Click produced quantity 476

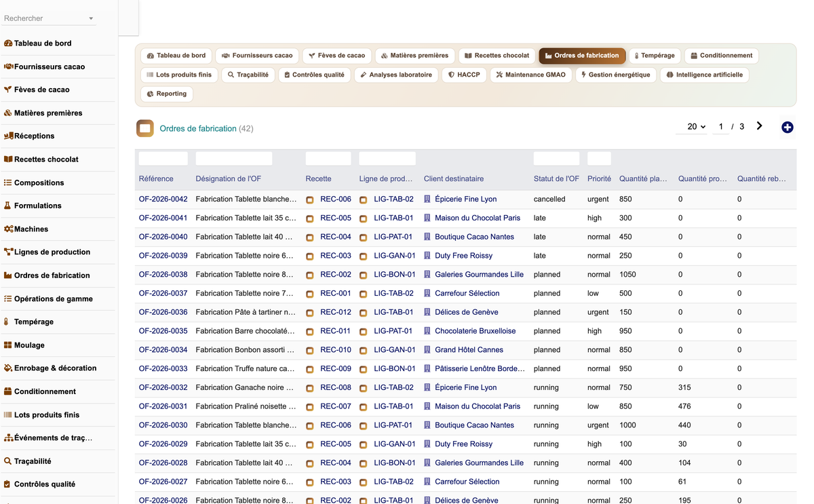tap(684, 406)
